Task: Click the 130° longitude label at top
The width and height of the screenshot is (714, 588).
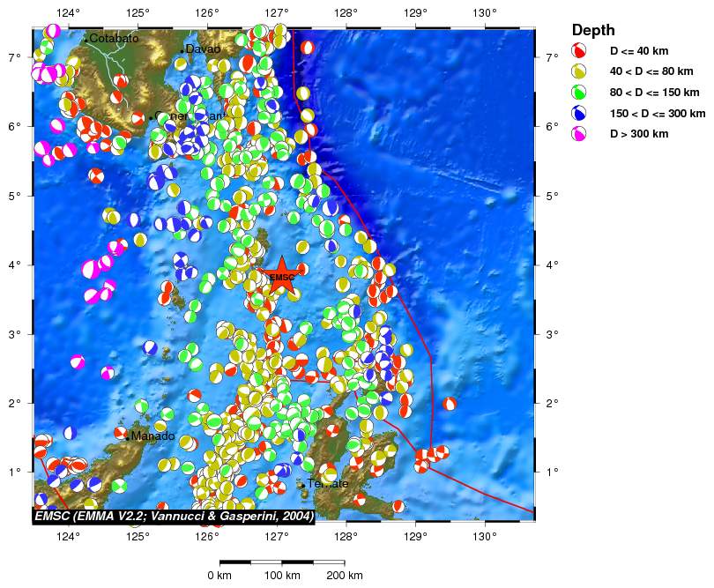Action: [x=485, y=13]
